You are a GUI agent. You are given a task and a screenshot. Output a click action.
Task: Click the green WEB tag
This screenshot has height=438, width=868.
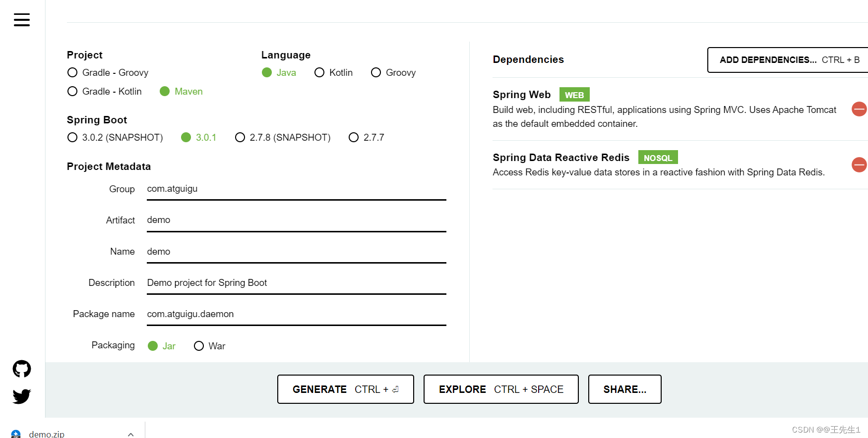click(x=574, y=95)
